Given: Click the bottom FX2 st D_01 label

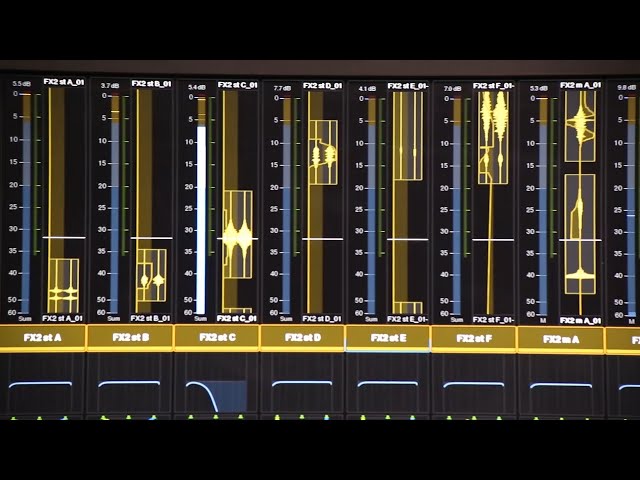Looking at the screenshot, I should (321, 319).
